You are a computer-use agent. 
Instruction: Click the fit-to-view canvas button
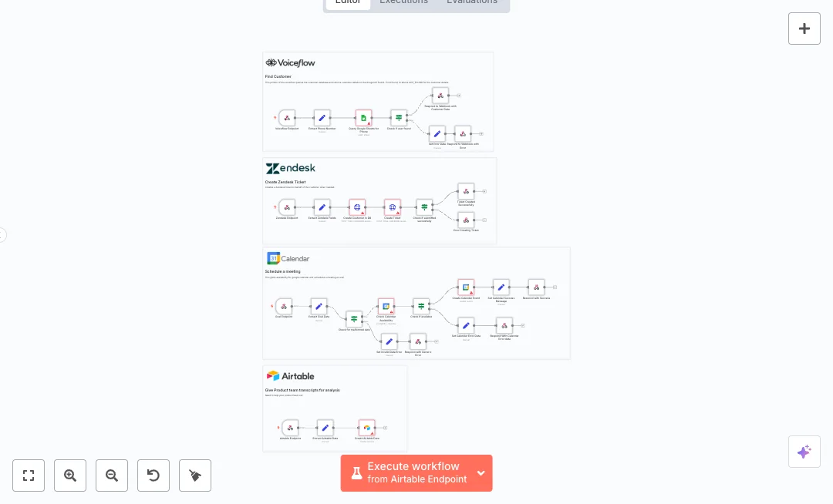coord(29,475)
